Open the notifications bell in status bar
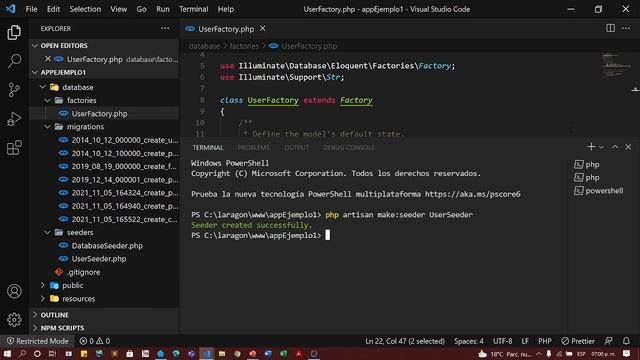 click(626, 341)
